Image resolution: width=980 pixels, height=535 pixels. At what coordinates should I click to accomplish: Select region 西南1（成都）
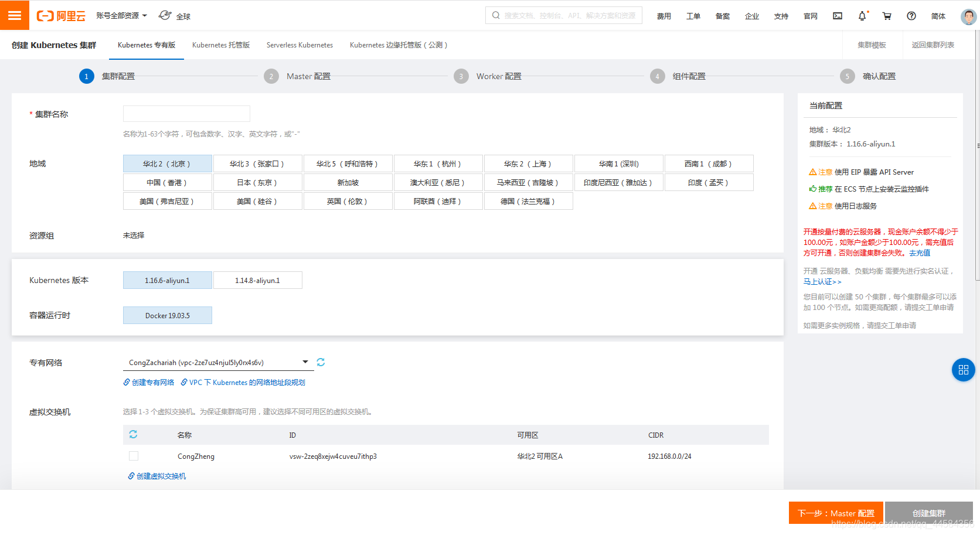click(x=709, y=163)
